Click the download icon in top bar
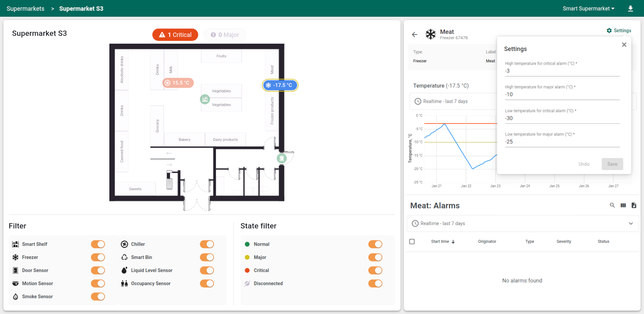644x314 pixels. (630, 9)
